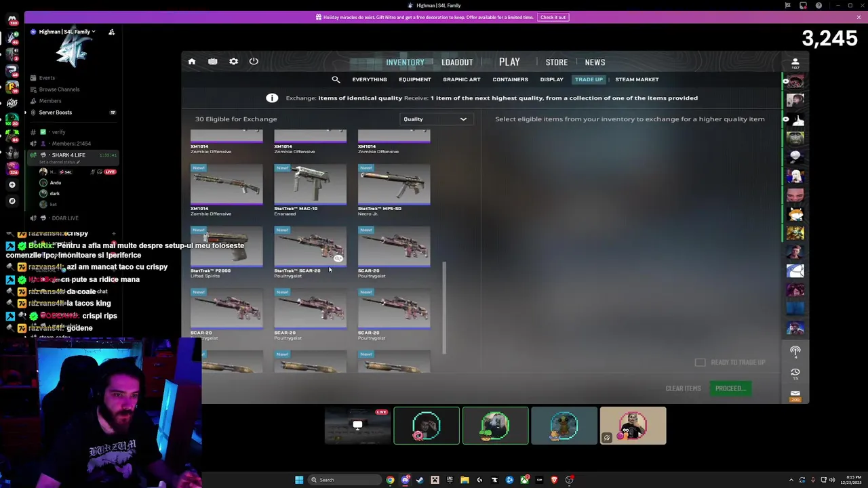868x488 pixels.
Task: Click Check it out Nitro button
Action: click(x=553, y=17)
